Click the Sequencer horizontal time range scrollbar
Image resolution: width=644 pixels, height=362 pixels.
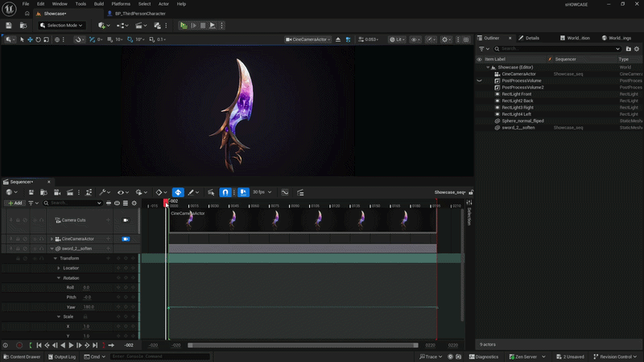(303, 346)
